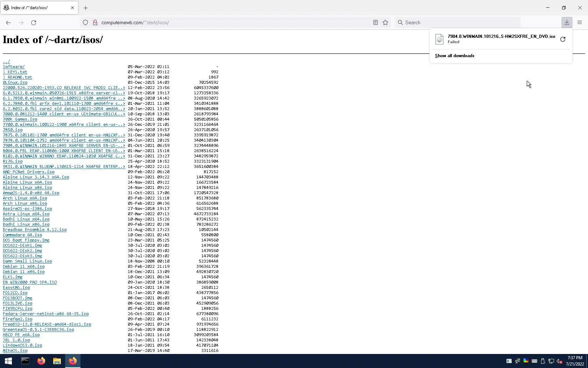Image resolution: width=588 pixels, height=368 pixels.
Task: Download AspireOS-pc-i386.iso
Action: (27, 209)
